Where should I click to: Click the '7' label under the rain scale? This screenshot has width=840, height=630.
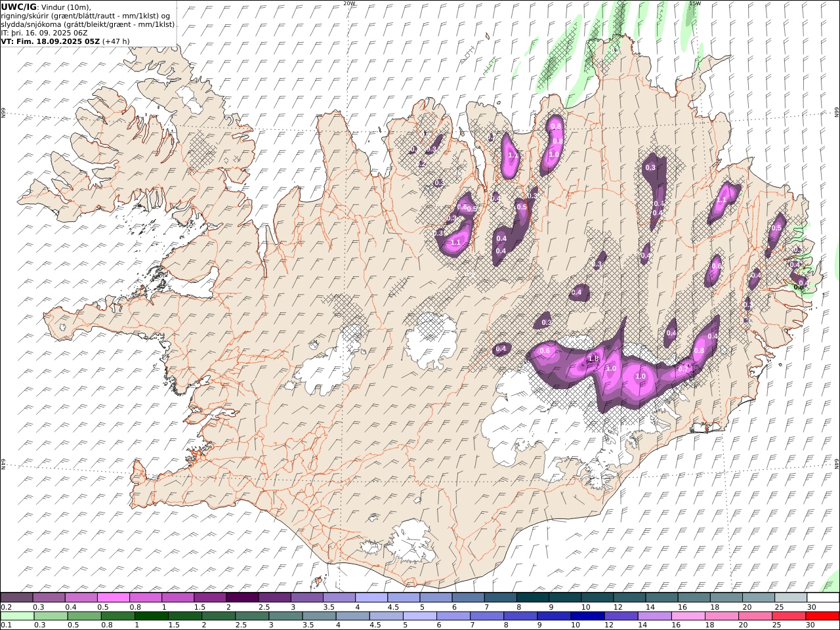[x=472, y=625]
